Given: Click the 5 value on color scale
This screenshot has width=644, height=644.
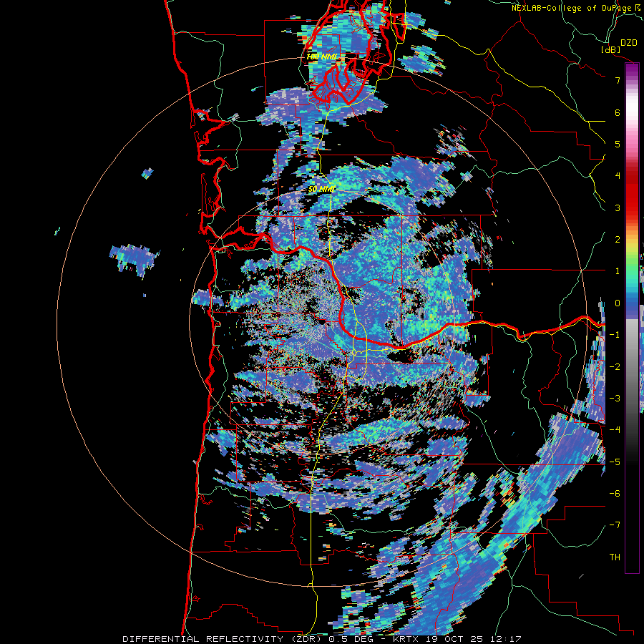Looking at the screenshot, I should (x=618, y=144).
